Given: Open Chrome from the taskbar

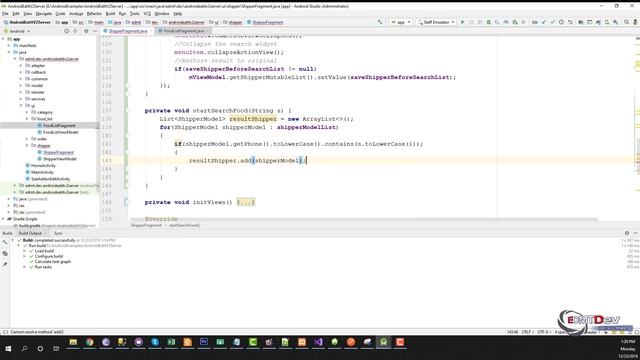Looking at the screenshot, I should click(89, 342).
